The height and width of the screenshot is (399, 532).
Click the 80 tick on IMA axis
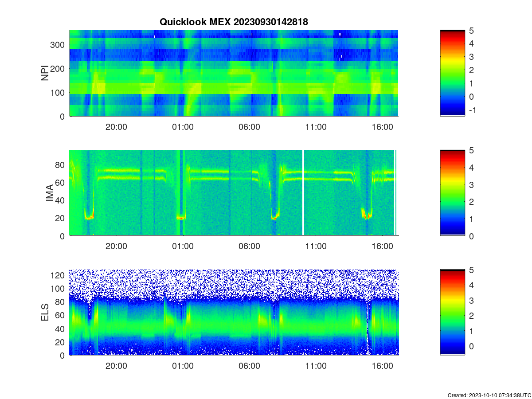coord(61,164)
